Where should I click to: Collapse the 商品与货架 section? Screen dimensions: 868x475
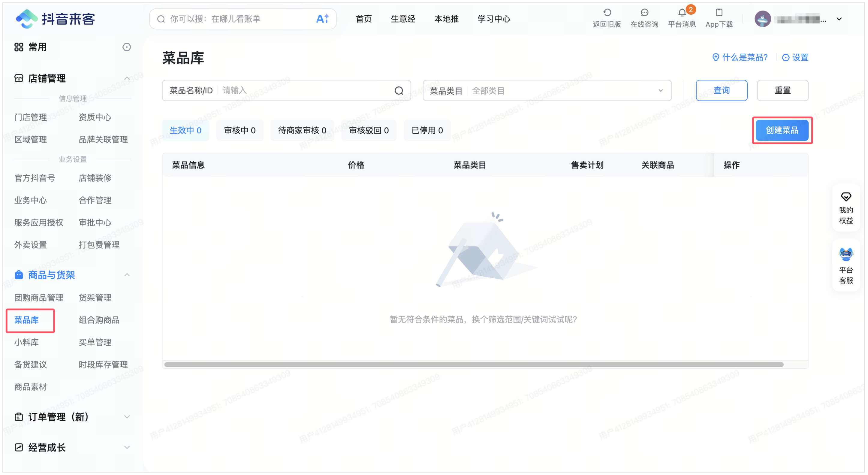(x=127, y=275)
